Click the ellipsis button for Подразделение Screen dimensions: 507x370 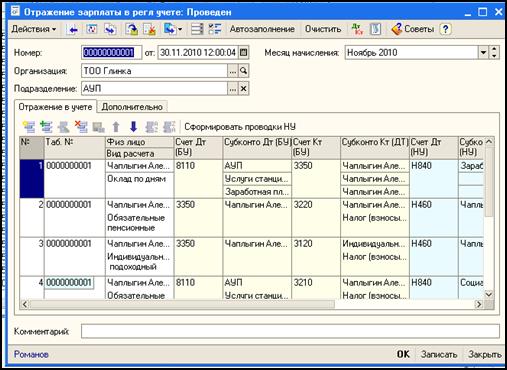point(233,89)
